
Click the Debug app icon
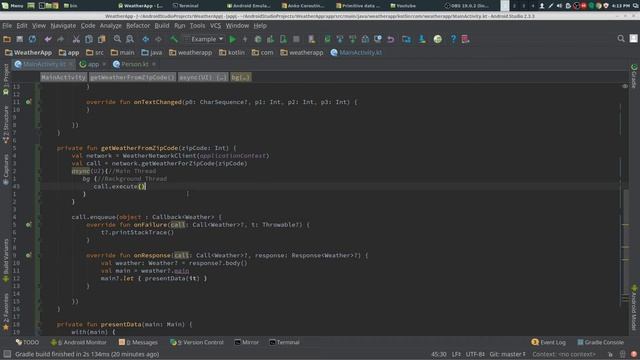click(x=258, y=39)
